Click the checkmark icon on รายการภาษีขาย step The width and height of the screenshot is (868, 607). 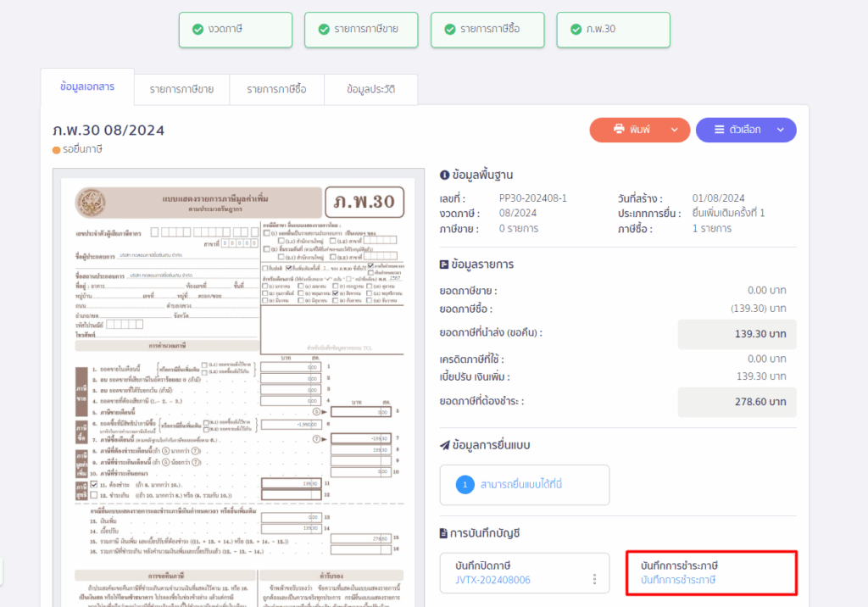[324, 30]
